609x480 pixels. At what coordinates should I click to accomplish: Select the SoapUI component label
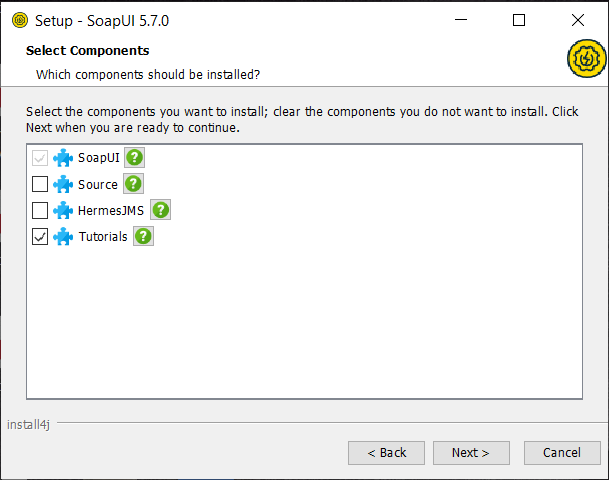point(99,158)
